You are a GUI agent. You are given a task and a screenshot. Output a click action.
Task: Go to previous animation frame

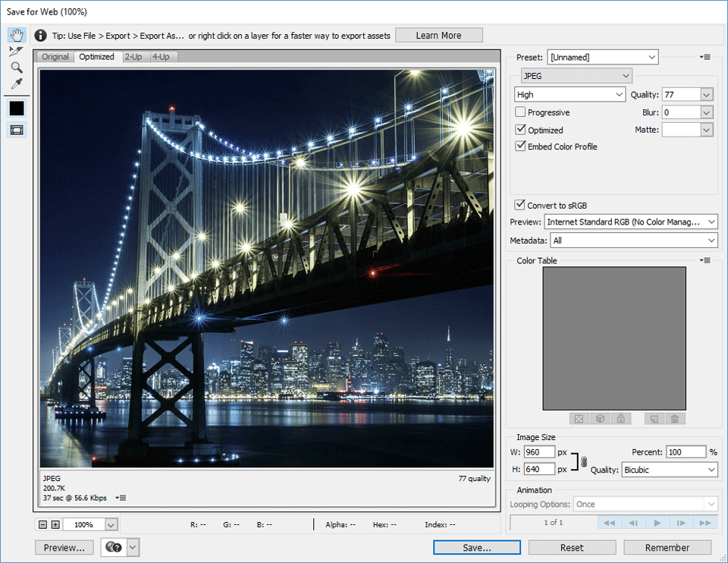click(x=632, y=523)
